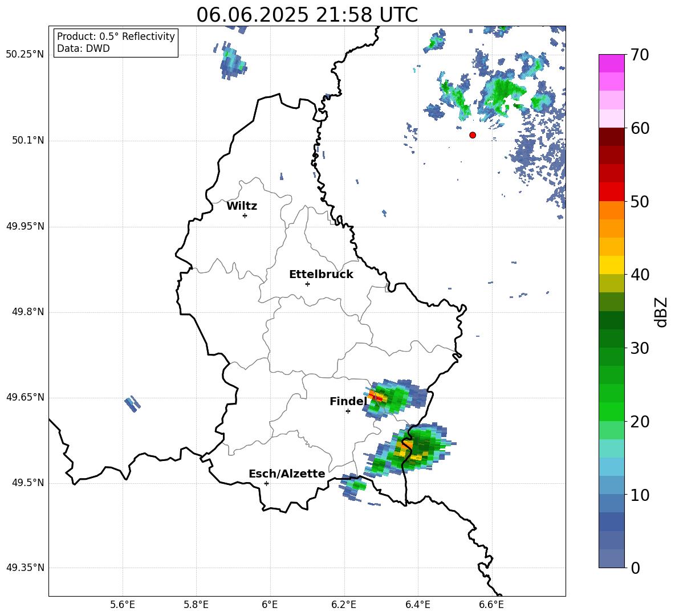
Task: Click the 49.5°N latitude label
Action: tap(28, 483)
